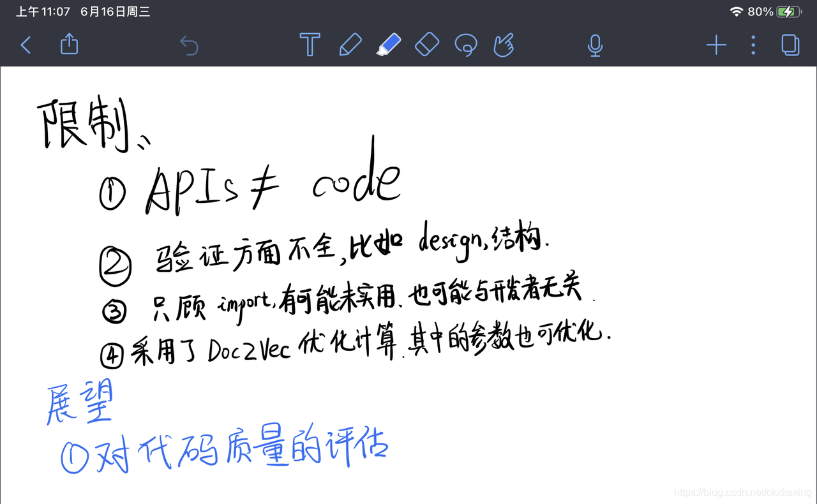
Task: Select the Lasso selection tool
Action: coord(466,45)
